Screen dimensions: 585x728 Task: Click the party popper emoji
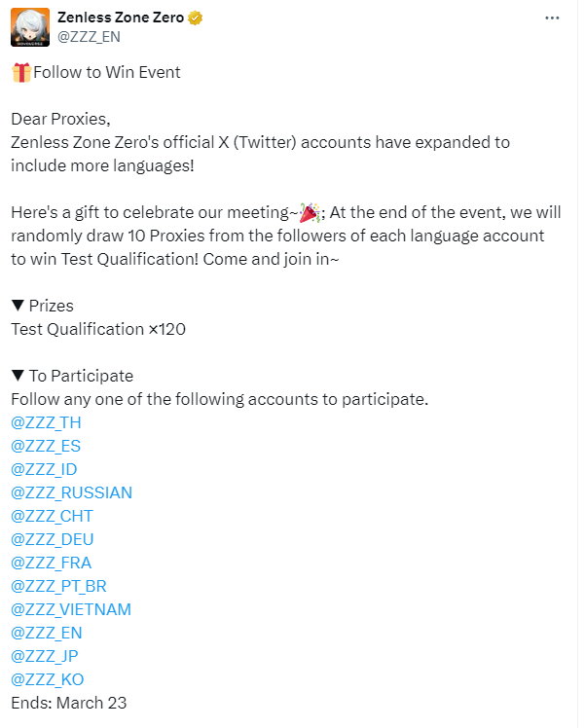310,213
